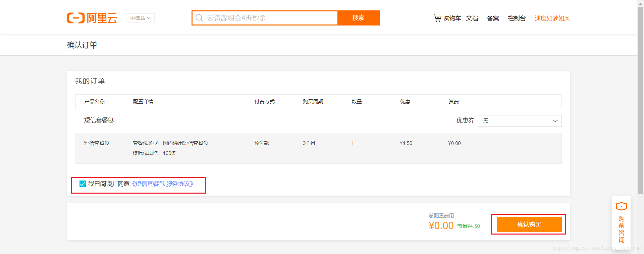Click the 产品名称 column header
The height and width of the screenshot is (254, 644).
(x=94, y=102)
